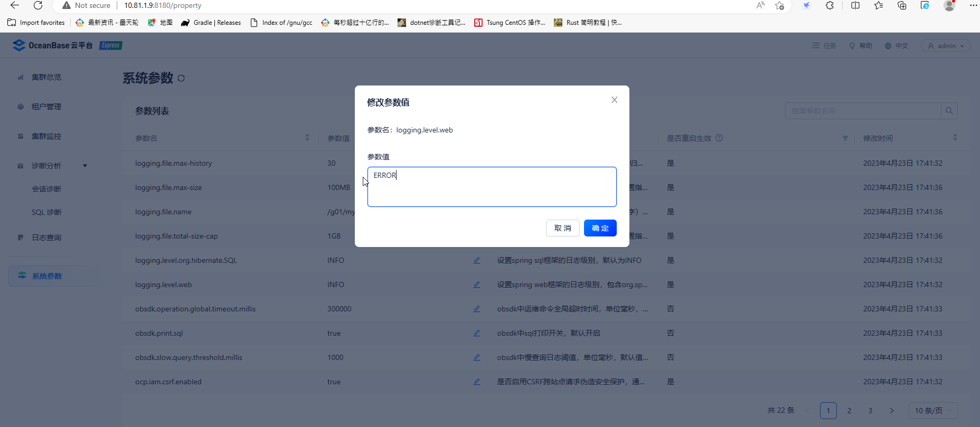Focus the 参数值 text area
The image size is (980, 427).
point(492,187)
